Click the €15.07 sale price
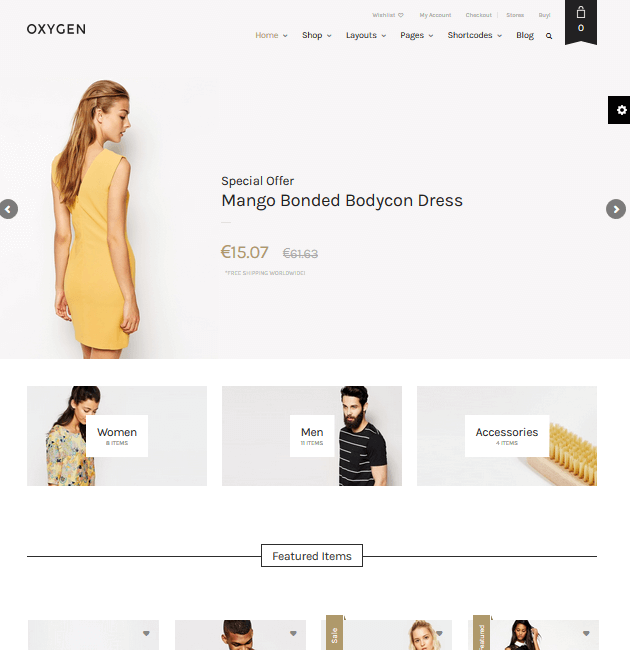Image resolution: width=630 pixels, height=650 pixels. [245, 252]
